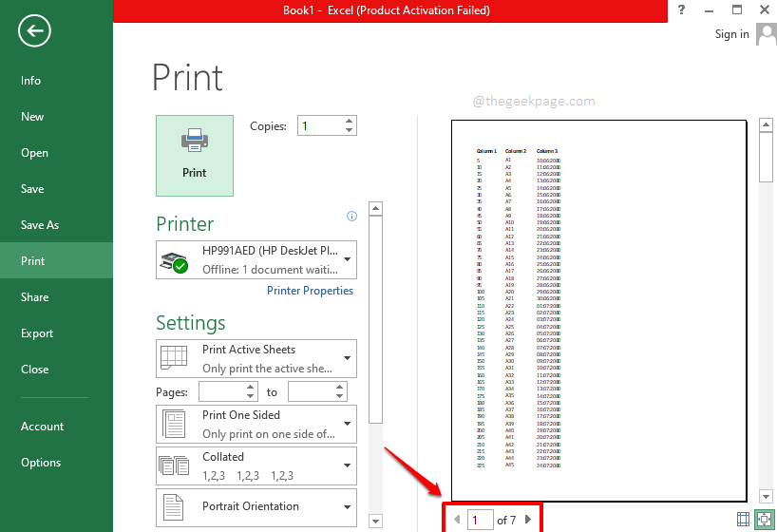777x532 pixels.
Task: Go to next page in preview
Action: point(528,520)
